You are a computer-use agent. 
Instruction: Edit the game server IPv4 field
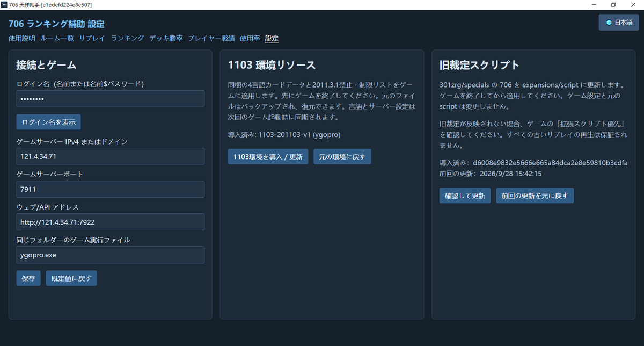(x=111, y=156)
